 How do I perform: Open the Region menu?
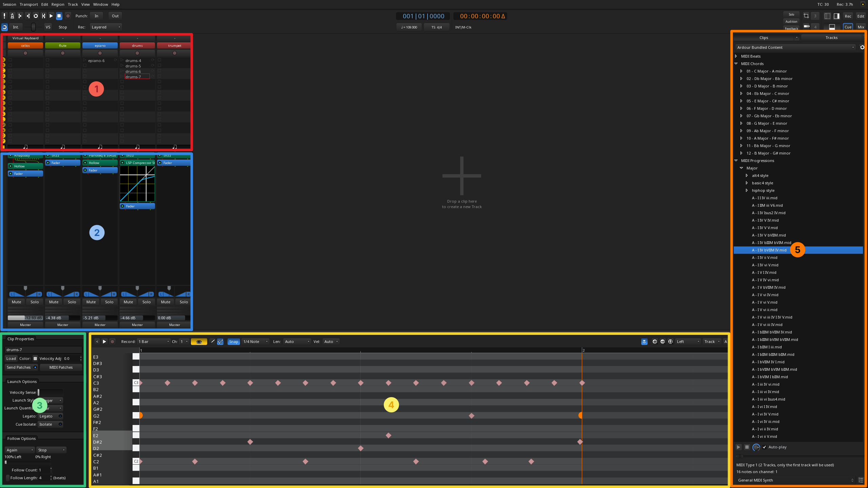[x=58, y=4]
